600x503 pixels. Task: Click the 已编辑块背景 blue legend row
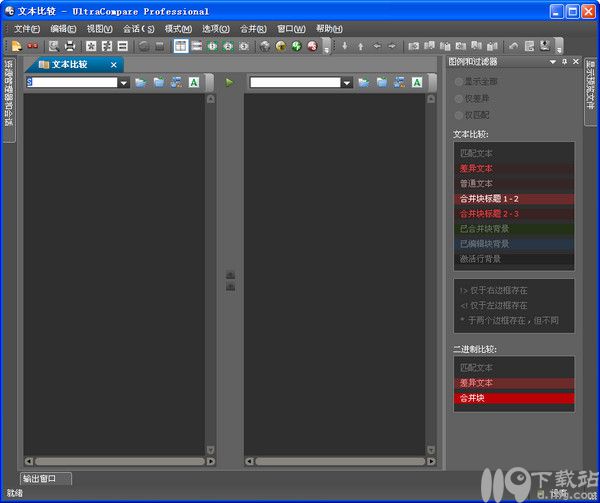pos(514,244)
